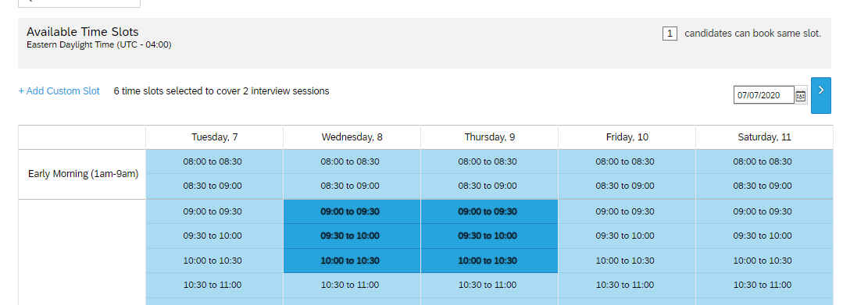Select Friday 08:30 to 09:00 slot
Image resolution: width=868 pixels, height=305 pixels.
(627, 186)
